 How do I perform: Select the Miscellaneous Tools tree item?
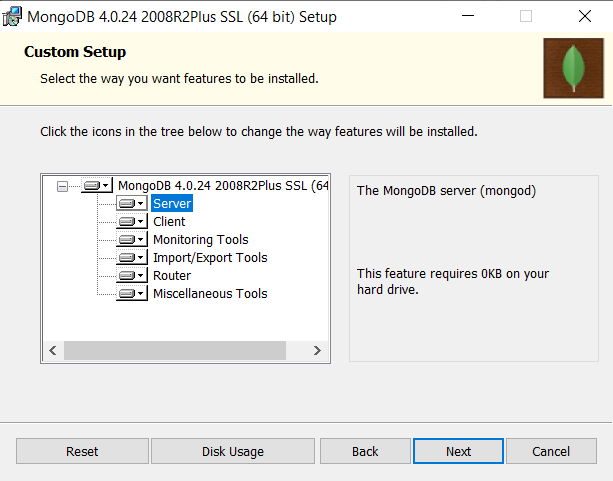pyautogui.click(x=210, y=294)
